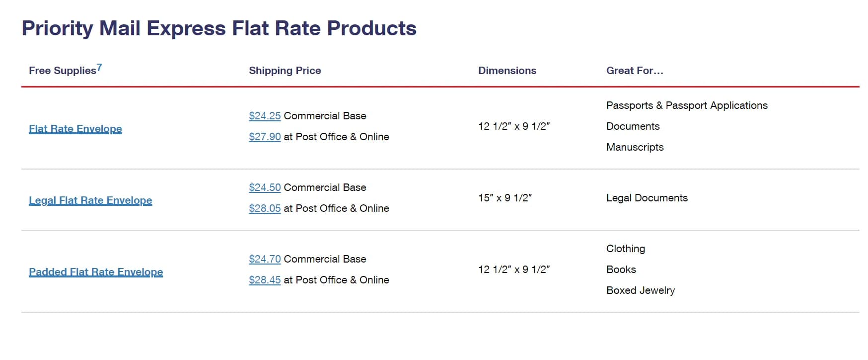Click the Shipping Price column header
Screen dimensions: 868x360
(x=285, y=71)
